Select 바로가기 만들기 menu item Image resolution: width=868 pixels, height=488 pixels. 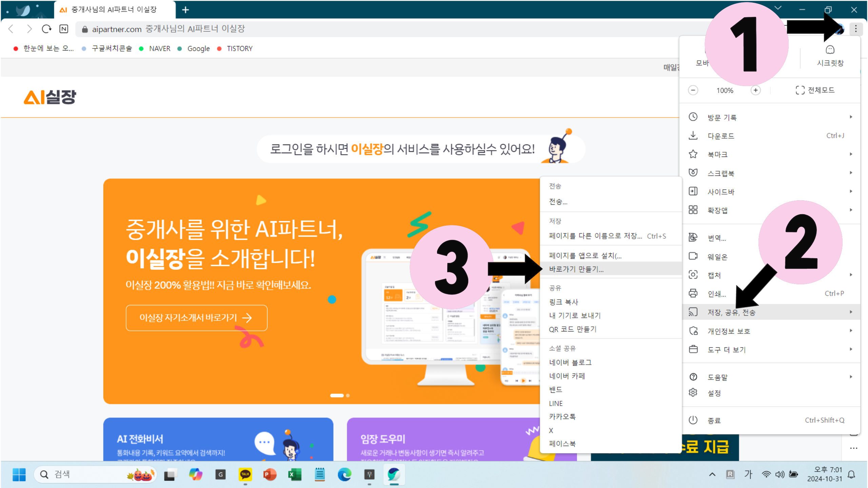(576, 269)
